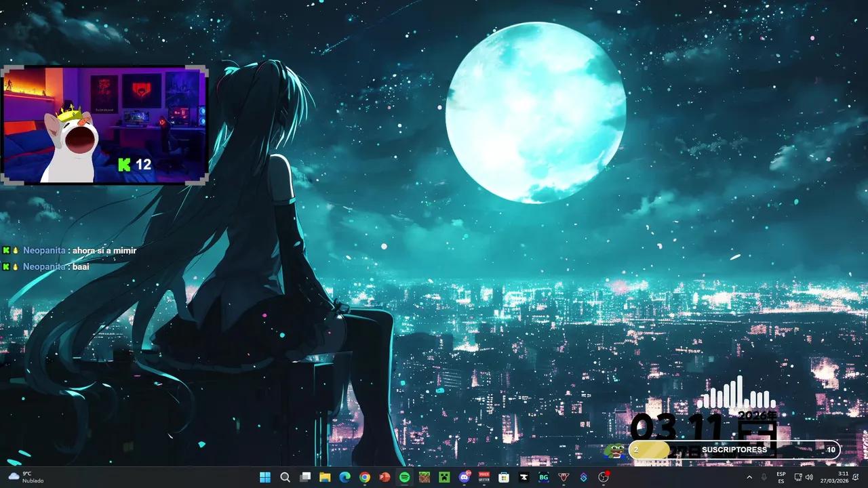Toggle Task View virtual desktops

click(305, 477)
